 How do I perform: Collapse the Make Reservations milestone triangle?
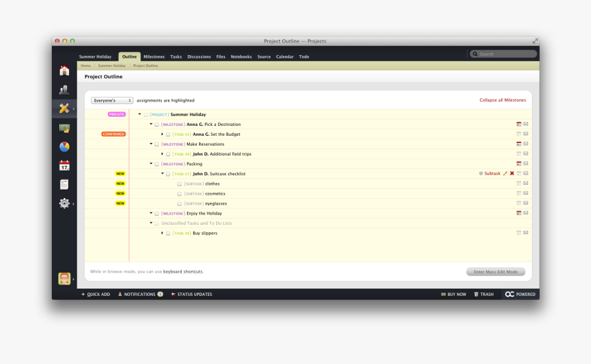(151, 144)
